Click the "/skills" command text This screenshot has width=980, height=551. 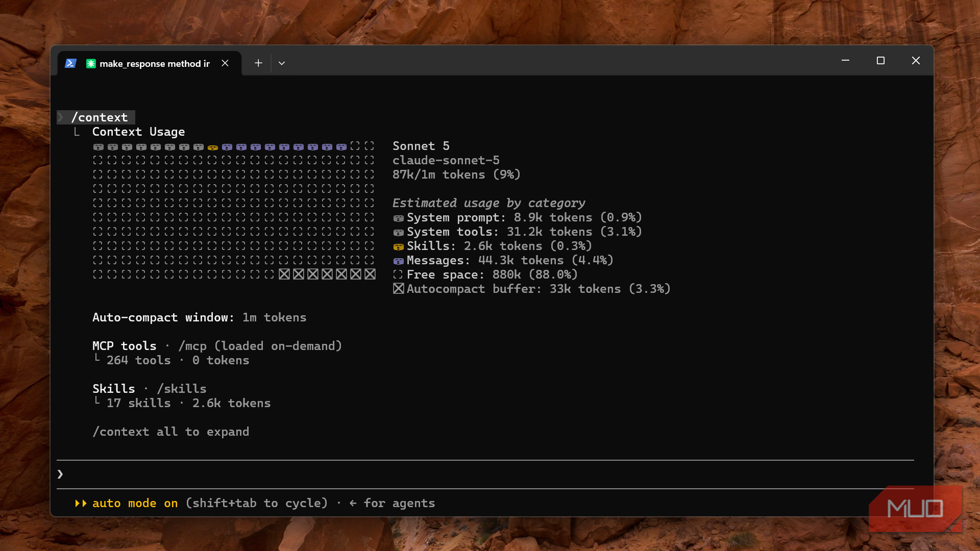click(182, 389)
